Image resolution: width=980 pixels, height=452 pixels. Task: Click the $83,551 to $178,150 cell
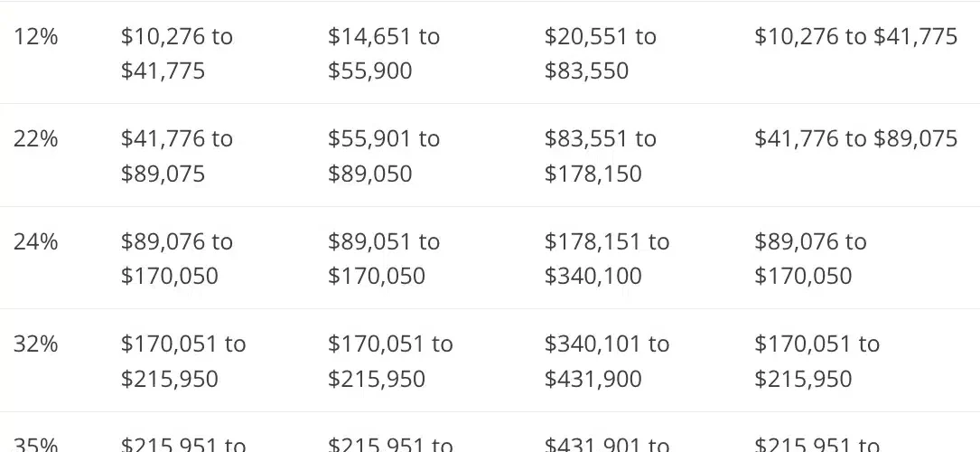[x=601, y=155]
